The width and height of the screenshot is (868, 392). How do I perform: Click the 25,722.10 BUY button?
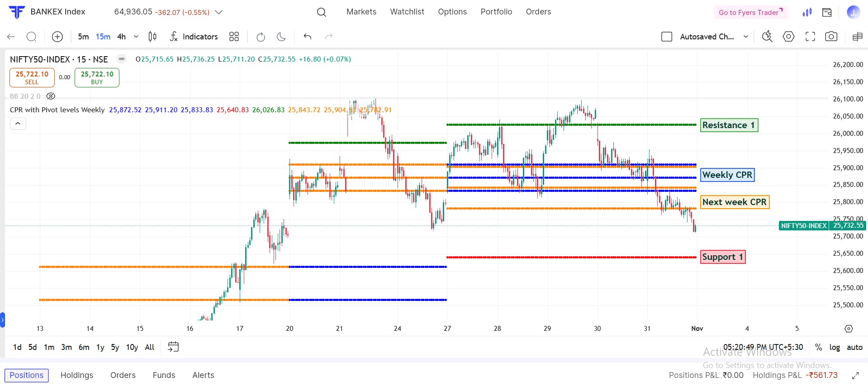pos(97,77)
